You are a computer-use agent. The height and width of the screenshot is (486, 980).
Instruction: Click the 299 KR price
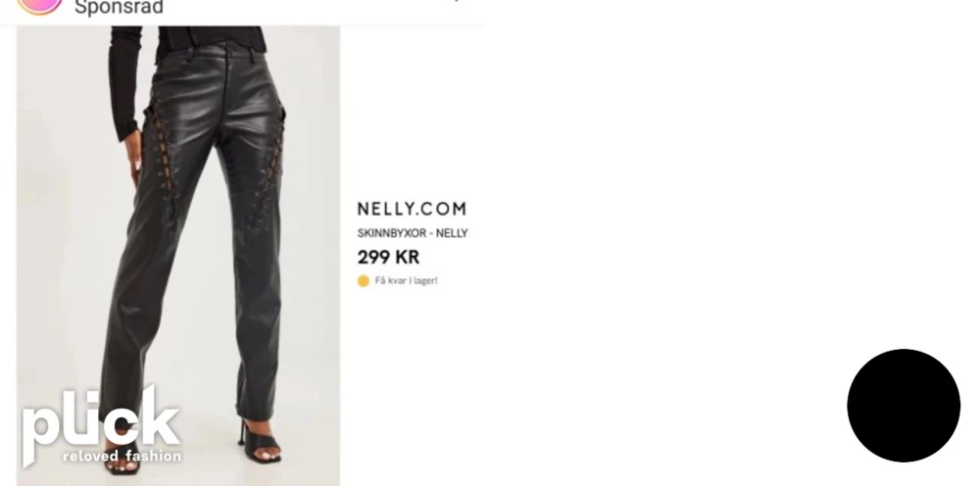coord(388,258)
